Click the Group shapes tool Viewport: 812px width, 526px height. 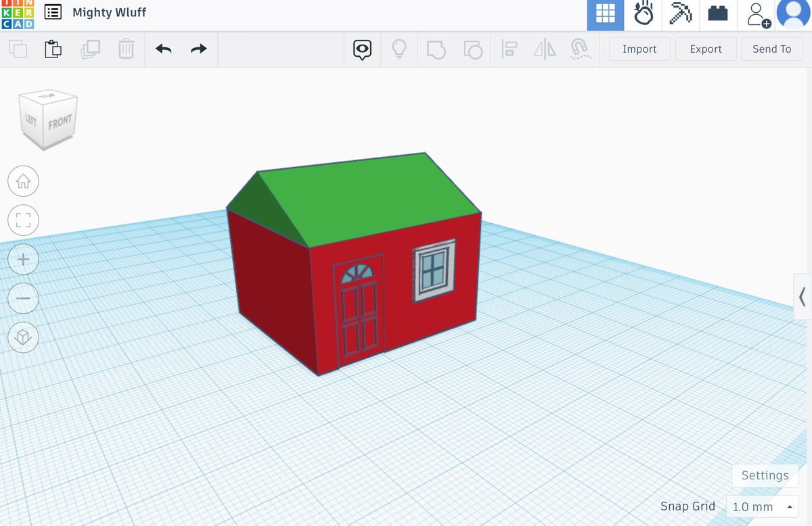[436, 49]
